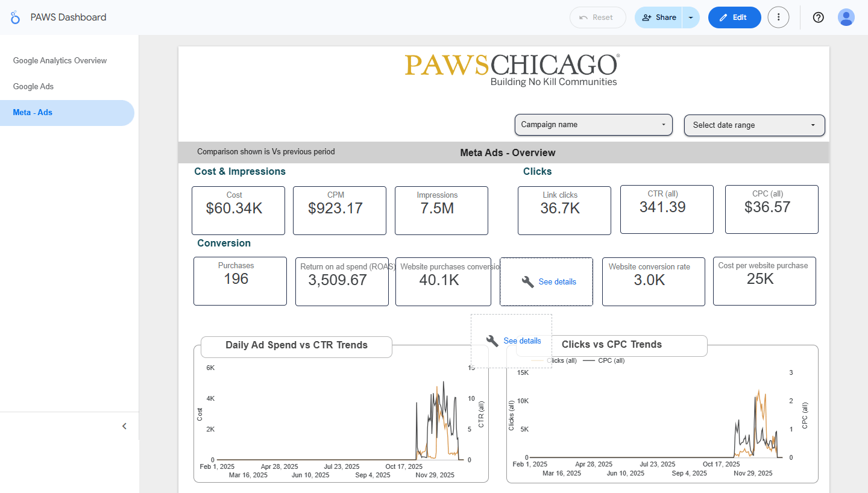
Task: Click the Purchases scorecard 196
Action: coord(240,281)
